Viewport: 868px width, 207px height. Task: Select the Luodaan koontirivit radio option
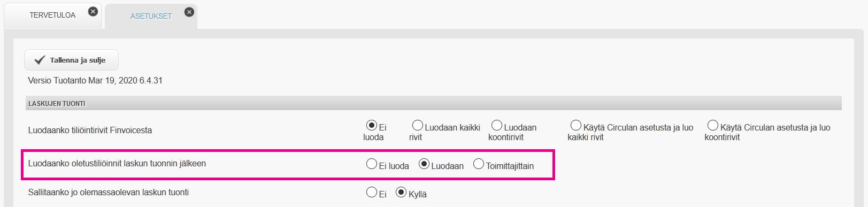tap(497, 126)
